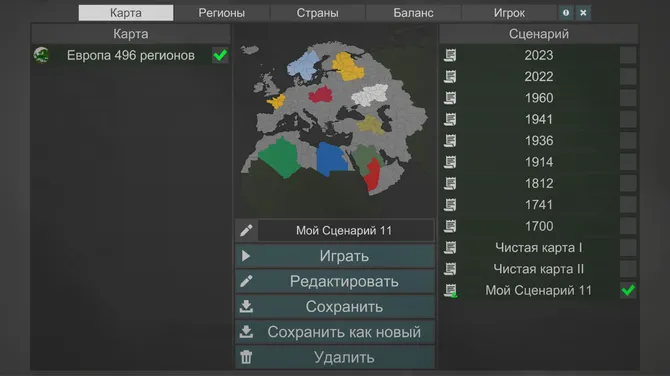This screenshot has height=376, width=670.
Task: Click the globe icon beside Европа 496 регионов
Action: [41, 55]
